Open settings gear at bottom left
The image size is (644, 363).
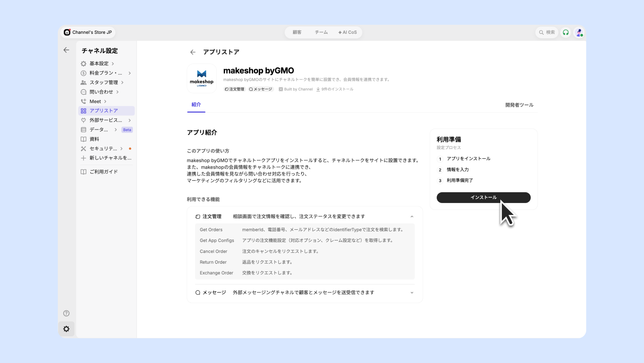66,329
